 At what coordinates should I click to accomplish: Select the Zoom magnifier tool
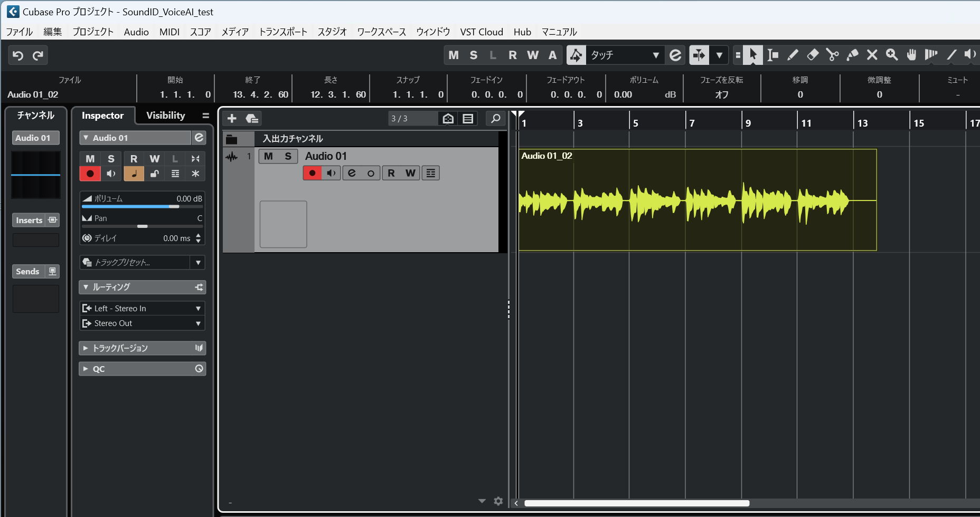click(892, 55)
